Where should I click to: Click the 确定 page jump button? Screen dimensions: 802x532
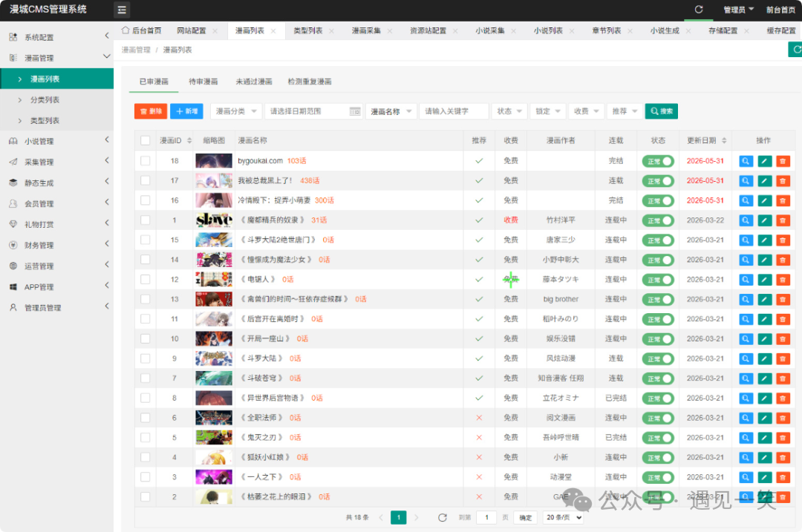525,518
